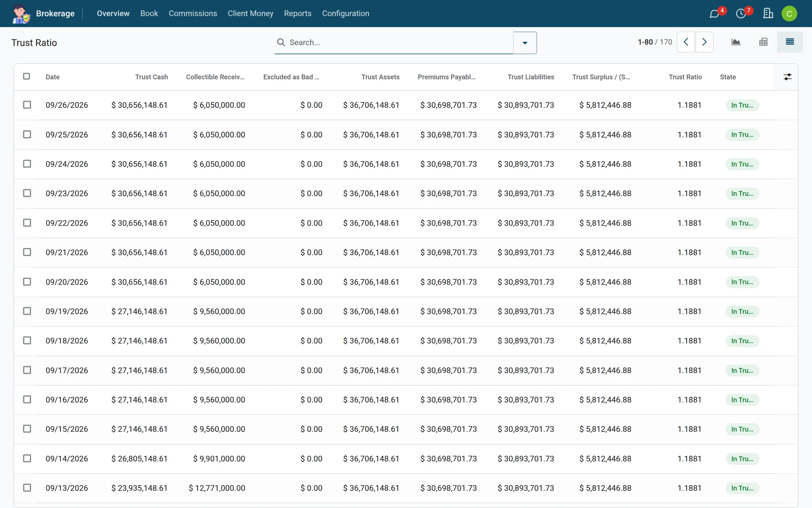Switch to pivot table view
812x508 pixels.
763,42
